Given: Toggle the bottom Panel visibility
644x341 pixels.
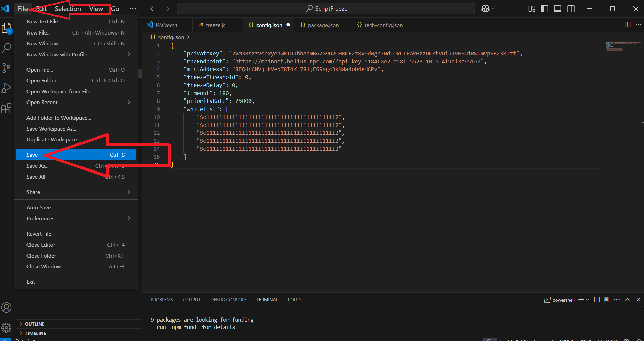Looking at the screenshot, I should tap(558, 9).
